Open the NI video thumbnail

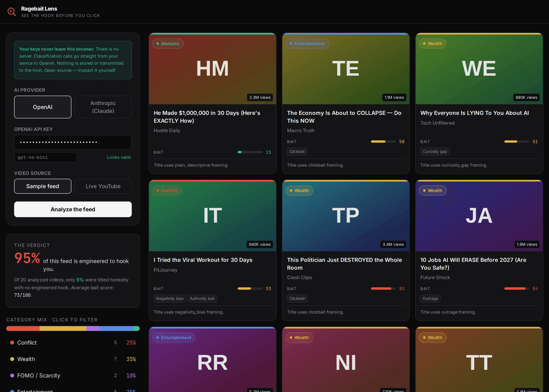tap(346, 360)
